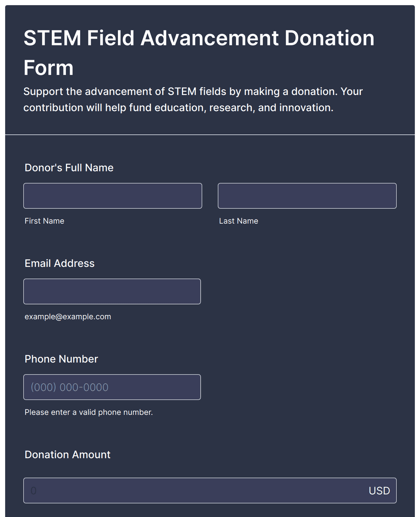This screenshot has width=420, height=517.
Task: Click into the Last Name input box
Action: click(307, 196)
